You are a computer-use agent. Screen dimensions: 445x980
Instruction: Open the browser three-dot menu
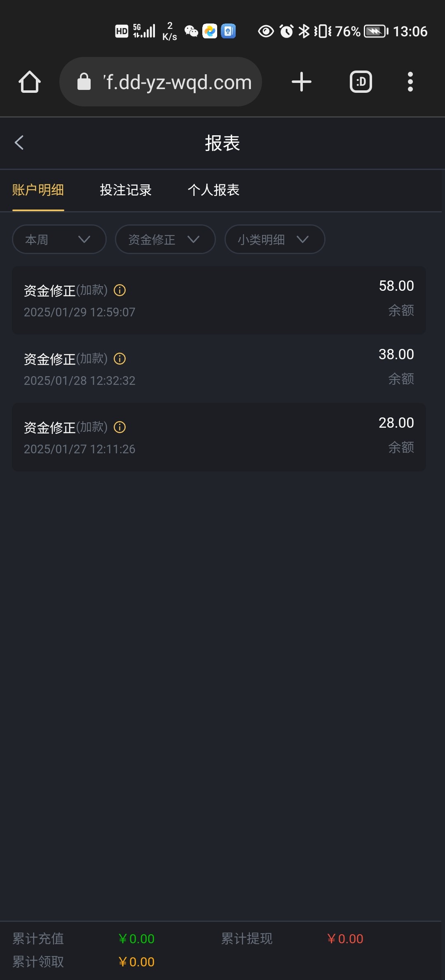pos(410,82)
